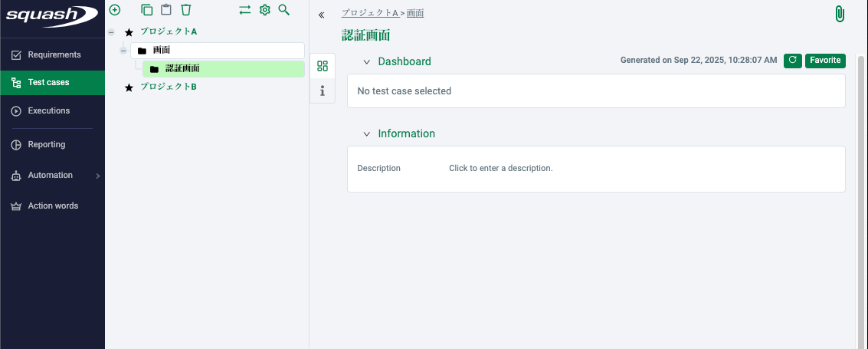Click the transfer arrows icon in tree toolbar
This screenshot has height=349, width=868.
244,9
